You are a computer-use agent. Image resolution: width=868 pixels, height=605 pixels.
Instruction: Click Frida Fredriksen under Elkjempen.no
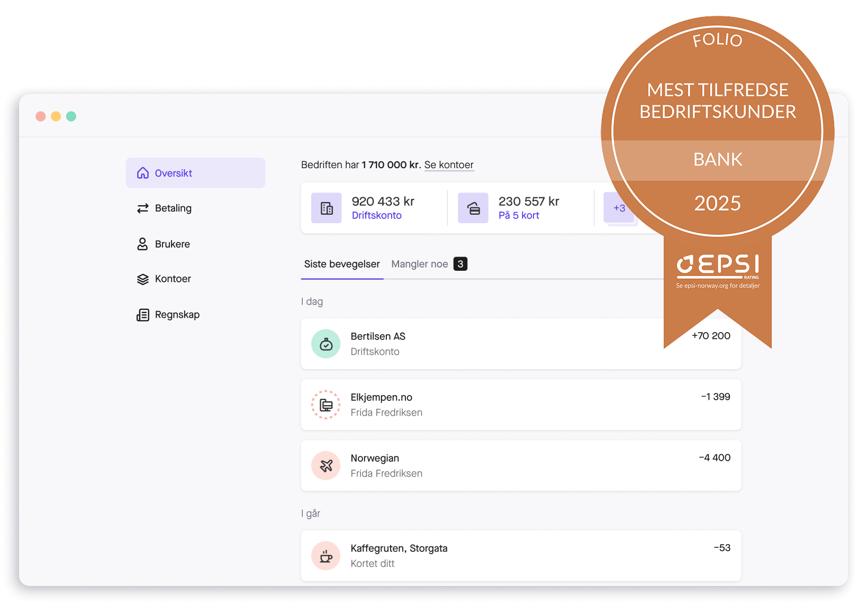386,412
